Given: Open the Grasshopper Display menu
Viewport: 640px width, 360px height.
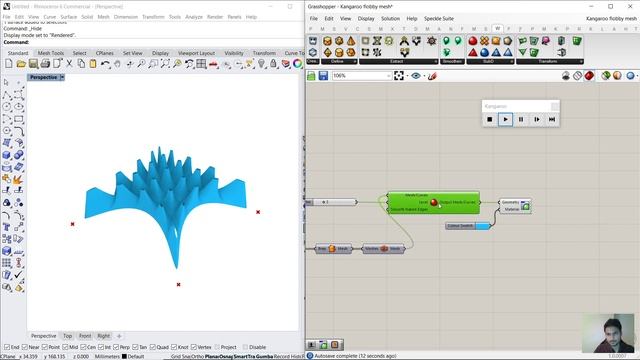Looking at the screenshot, I should [366, 18].
